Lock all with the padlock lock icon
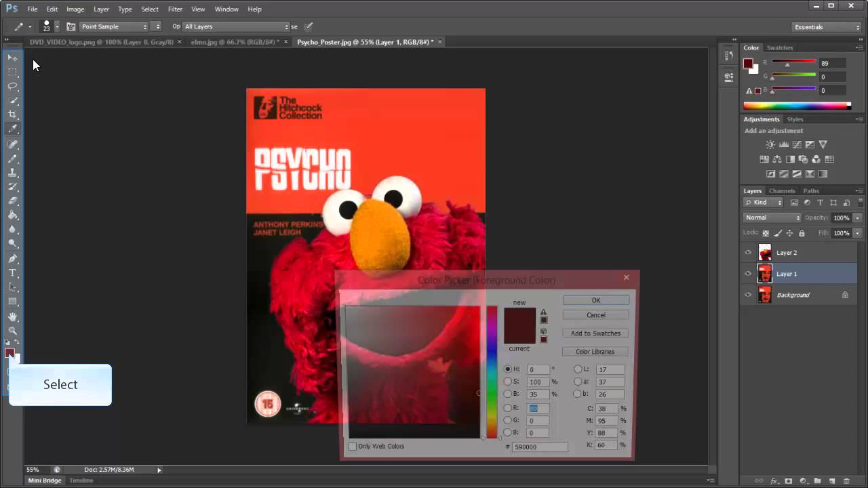868x488 pixels. [x=802, y=233]
